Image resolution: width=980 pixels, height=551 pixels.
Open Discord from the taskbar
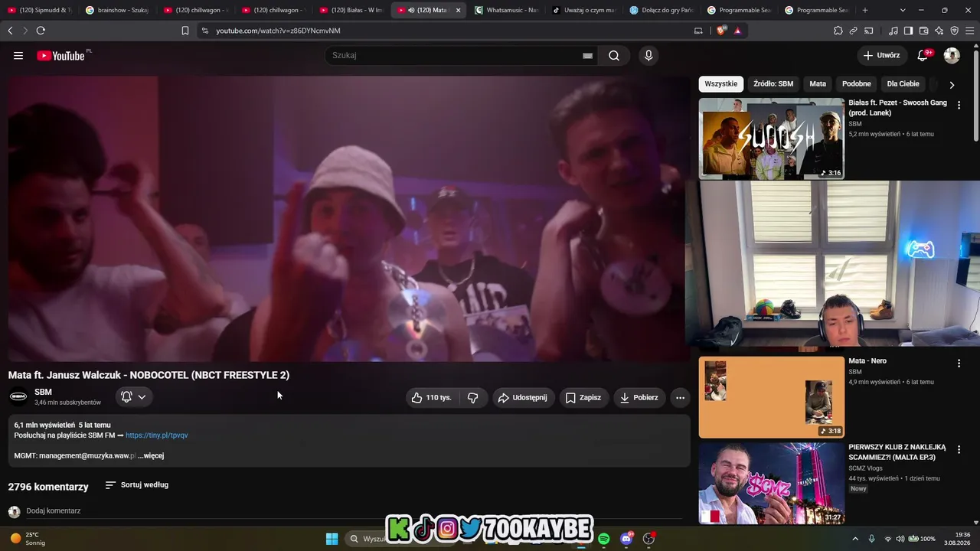626,539
